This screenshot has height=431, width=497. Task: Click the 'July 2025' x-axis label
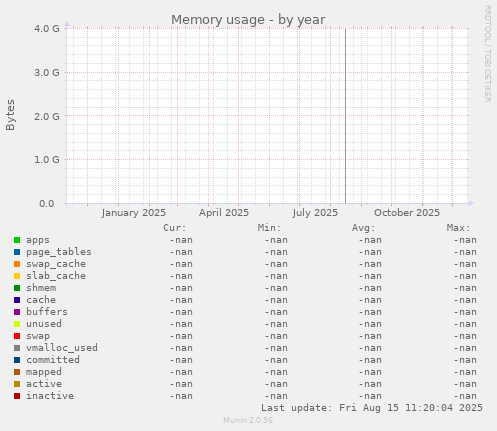(315, 213)
